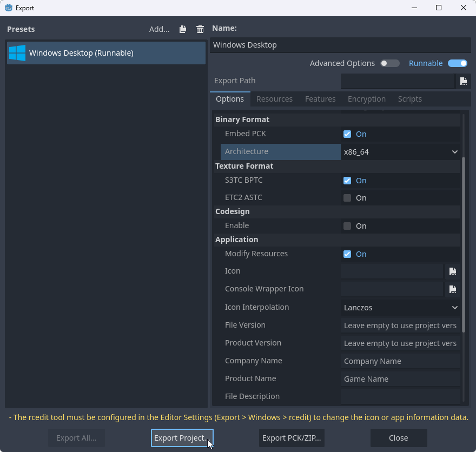Screen dimensions: 476x452
Task: Delete preset using trash icon
Action: (x=200, y=29)
